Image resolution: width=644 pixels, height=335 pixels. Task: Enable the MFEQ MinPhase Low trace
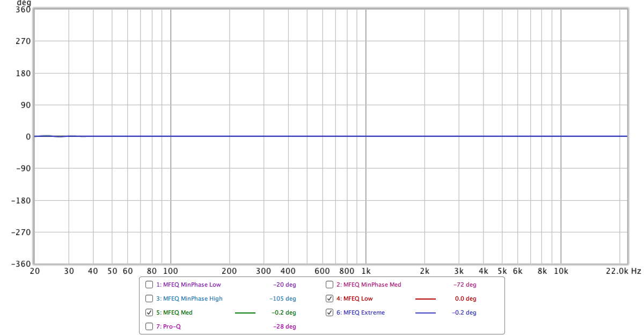tap(149, 285)
